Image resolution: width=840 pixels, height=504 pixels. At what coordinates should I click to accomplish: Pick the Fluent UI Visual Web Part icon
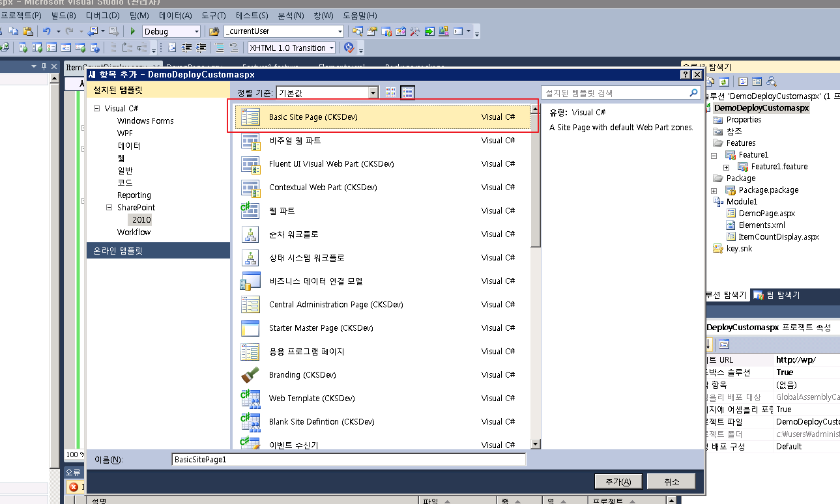250,164
